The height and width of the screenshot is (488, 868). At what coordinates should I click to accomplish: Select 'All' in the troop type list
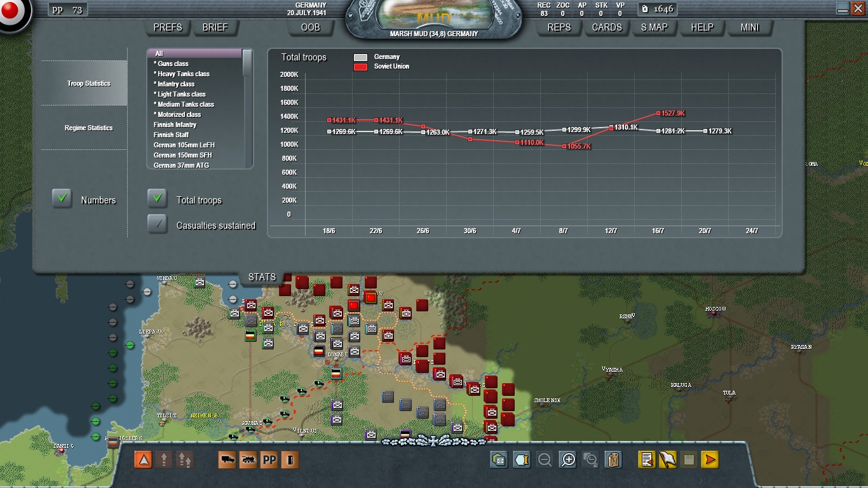(x=194, y=53)
